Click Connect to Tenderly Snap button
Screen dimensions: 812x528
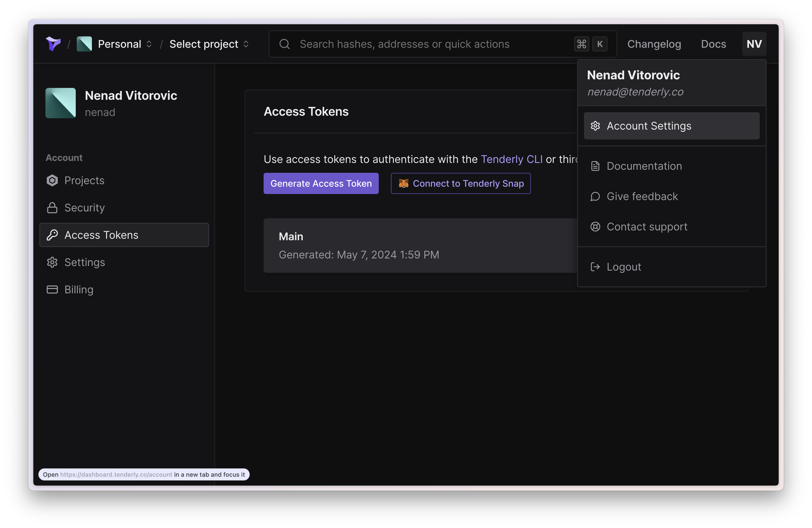[461, 183]
